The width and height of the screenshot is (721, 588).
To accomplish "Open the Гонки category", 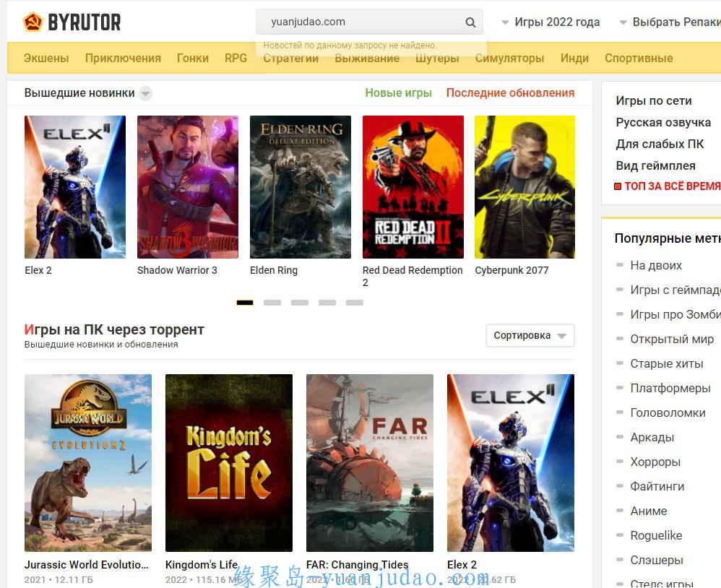I will (x=193, y=59).
